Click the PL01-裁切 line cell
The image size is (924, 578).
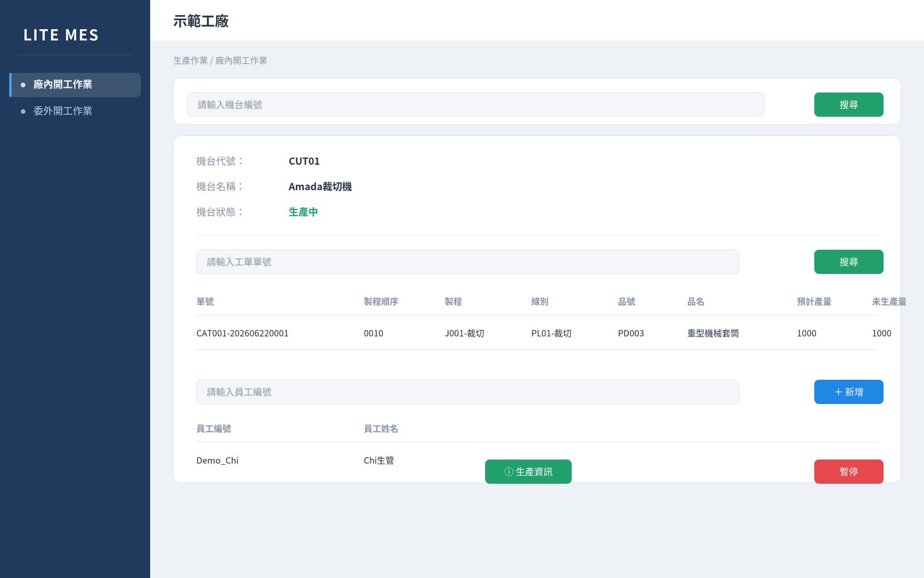pyautogui.click(x=552, y=334)
